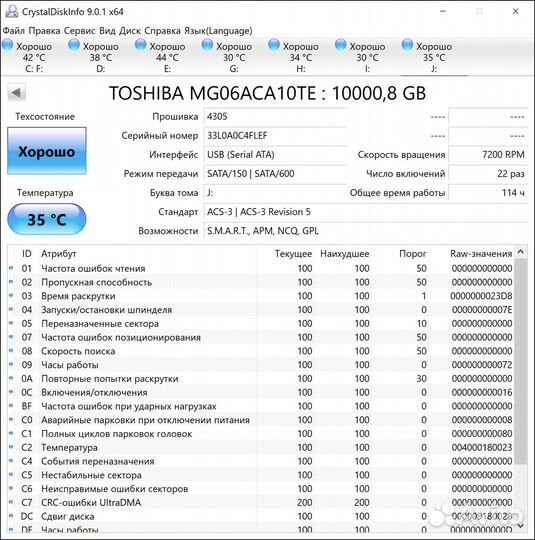Select disk D: status orb at 38 °C
The image size is (535, 540).
click(x=74, y=45)
